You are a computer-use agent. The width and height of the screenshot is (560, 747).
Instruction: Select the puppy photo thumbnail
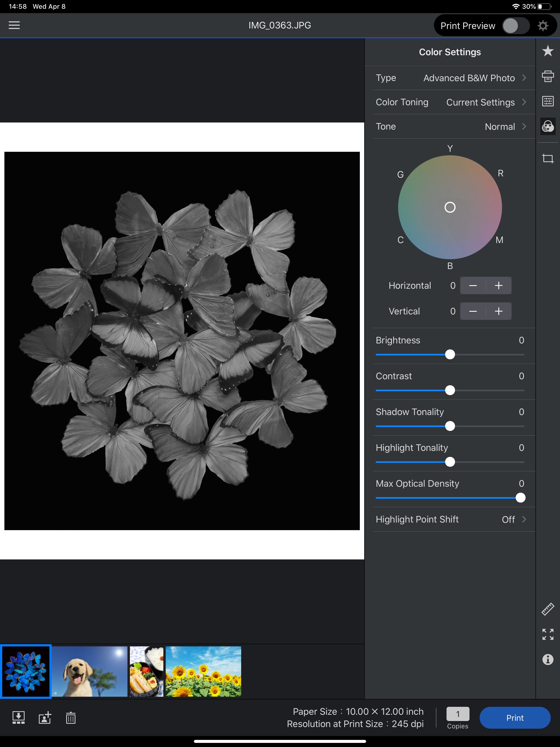(89, 671)
